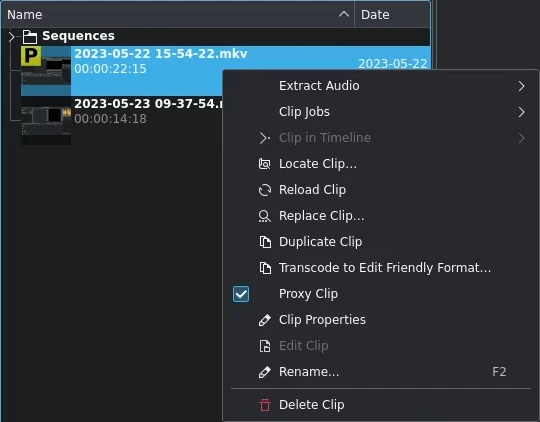Click the Locate Clip search icon
Viewport: 540px width, 422px height.
click(264, 164)
